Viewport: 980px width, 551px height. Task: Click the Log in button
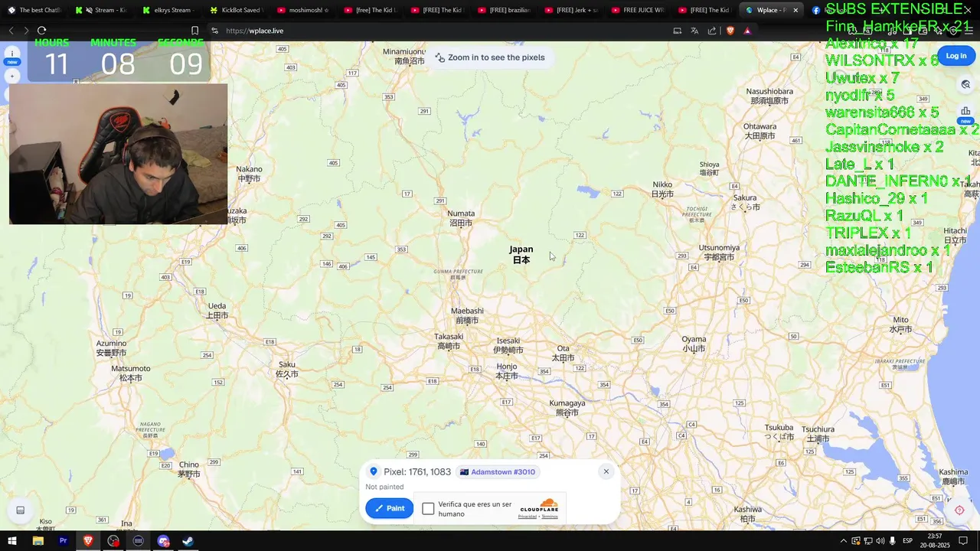click(x=956, y=56)
